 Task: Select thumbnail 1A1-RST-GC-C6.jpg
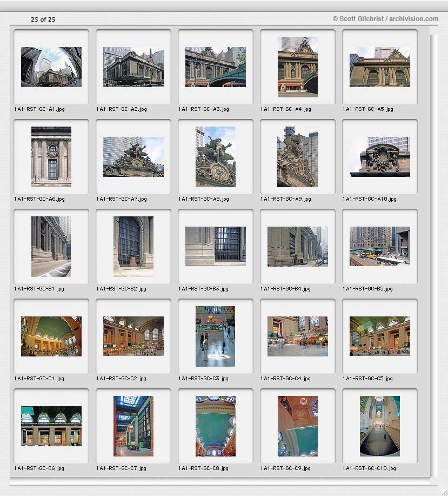coord(51,426)
